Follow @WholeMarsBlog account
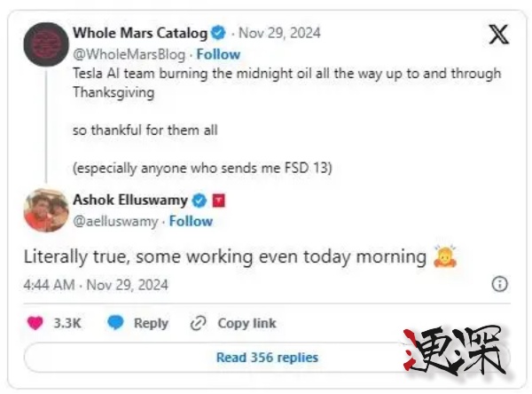Image resolution: width=532 pixels, height=394 pixels. coord(218,53)
